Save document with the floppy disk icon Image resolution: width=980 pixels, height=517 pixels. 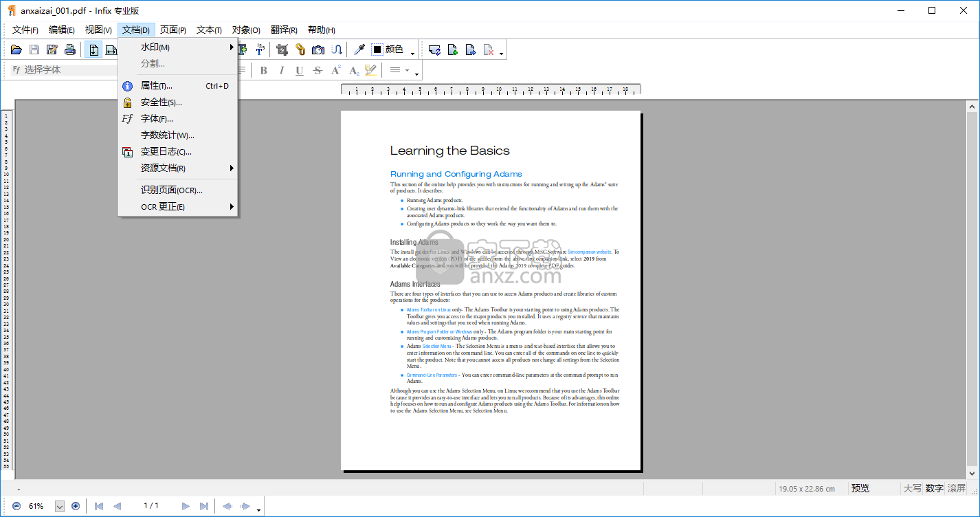(34, 49)
